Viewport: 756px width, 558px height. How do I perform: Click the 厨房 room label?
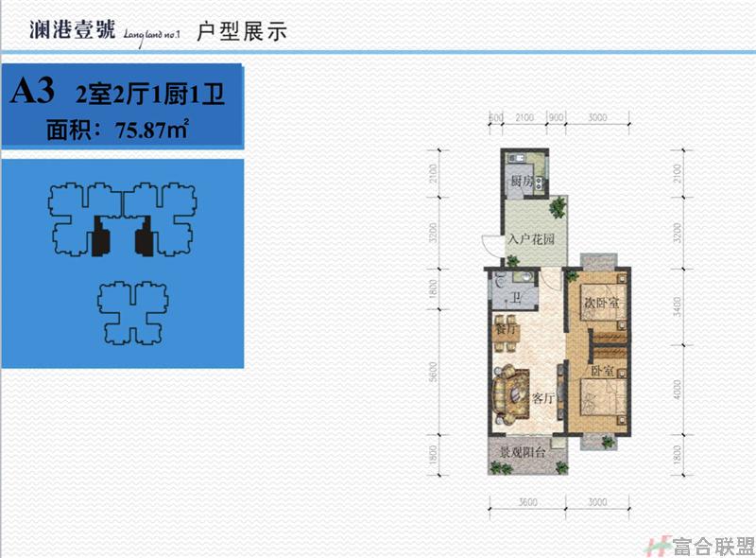click(522, 182)
